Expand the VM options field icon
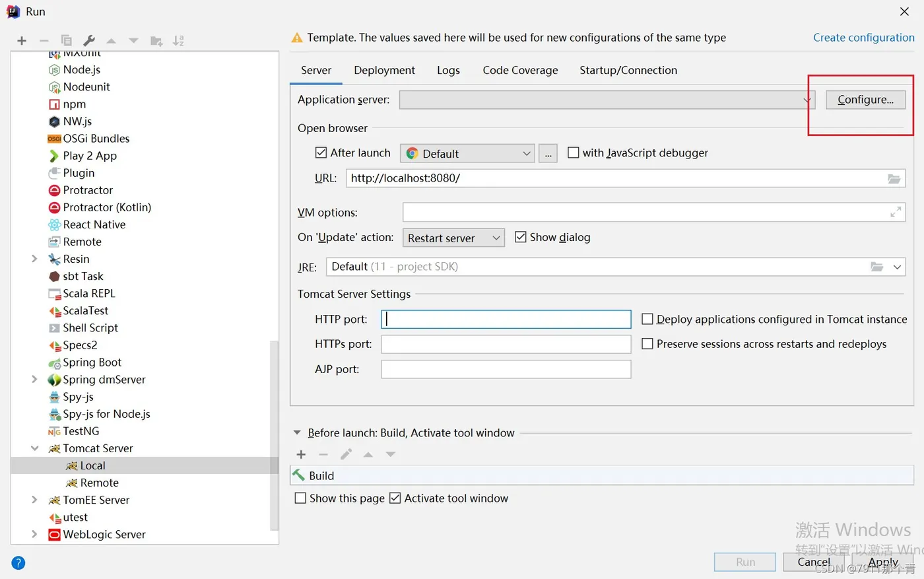The image size is (924, 579). 896,212
